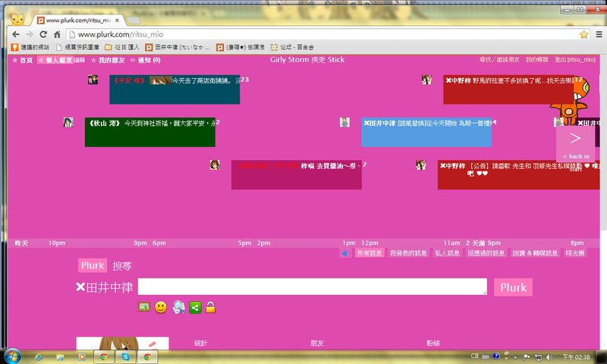Click the 12pm marker on the timeline

pos(370,243)
